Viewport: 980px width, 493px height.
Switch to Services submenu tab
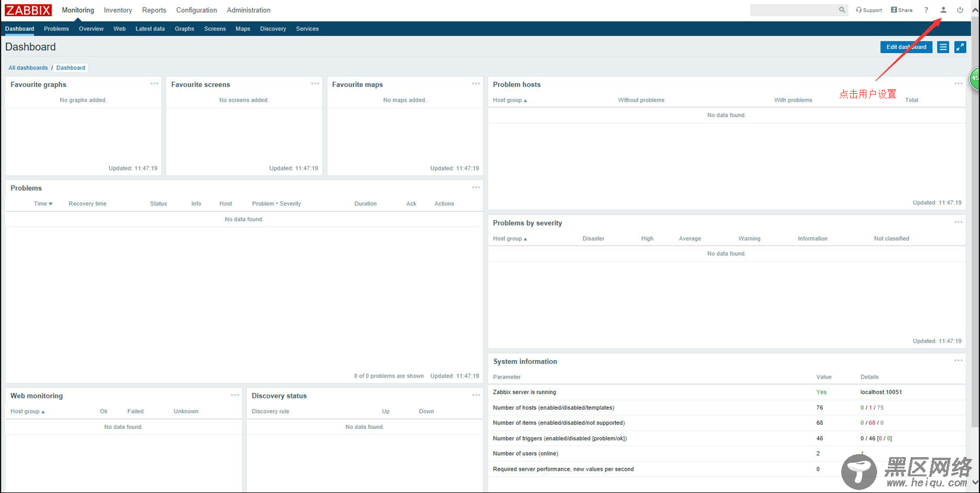(307, 29)
